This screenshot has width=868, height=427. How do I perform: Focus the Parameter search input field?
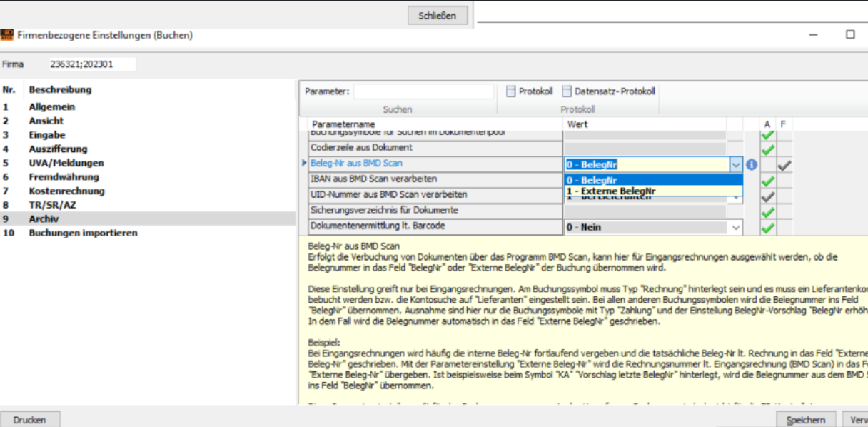(x=423, y=91)
